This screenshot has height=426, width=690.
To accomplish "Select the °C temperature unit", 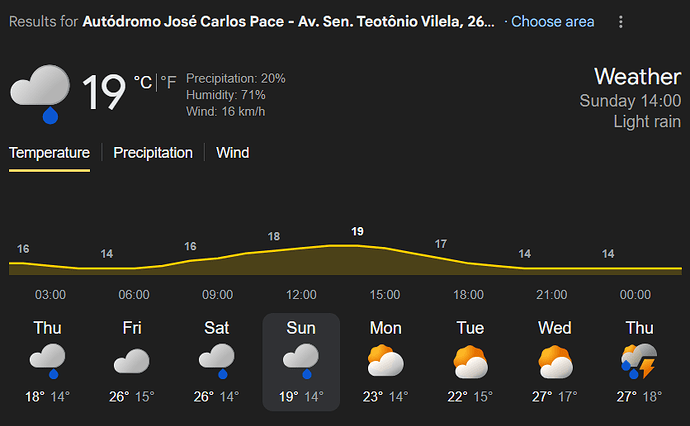I will [x=143, y=83].
